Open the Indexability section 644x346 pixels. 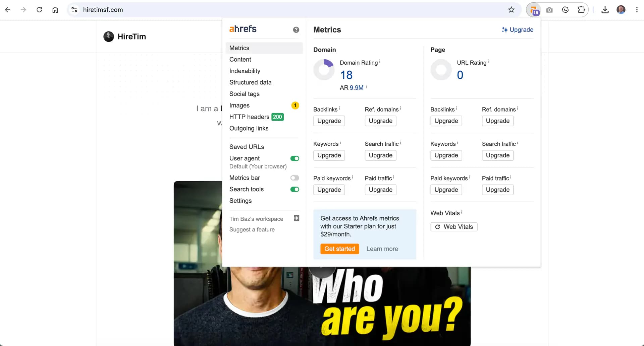pos(245,71)
